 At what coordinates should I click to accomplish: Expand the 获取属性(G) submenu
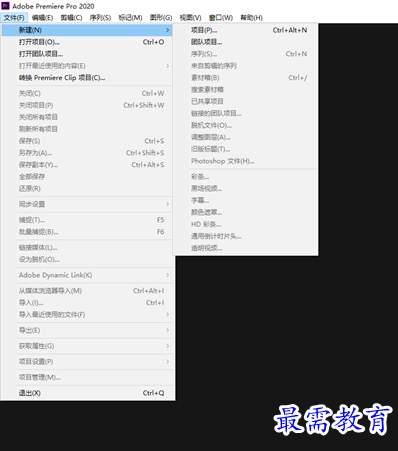coord(87,346)
